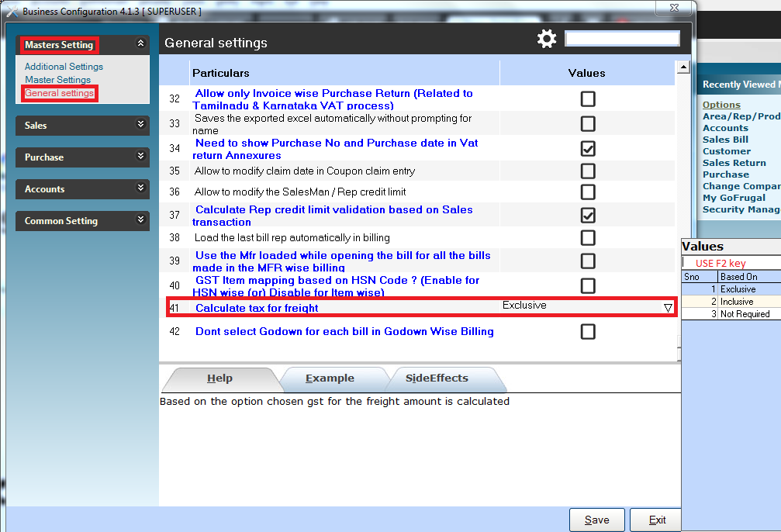Open Area/Rep/Product in Recently Viewed
This screenshot has width=781, height=532.
click(741, 116)
